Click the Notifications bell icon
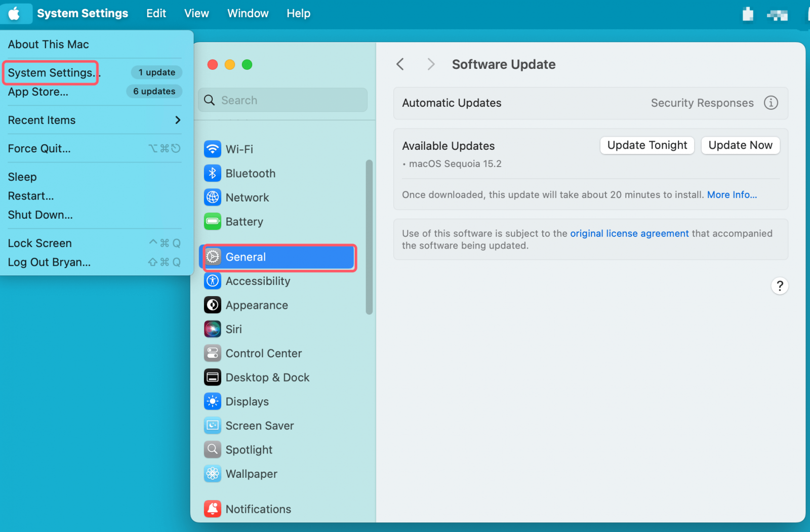The width and height of the screenshot is (810, 532). (x=213, y=509)
